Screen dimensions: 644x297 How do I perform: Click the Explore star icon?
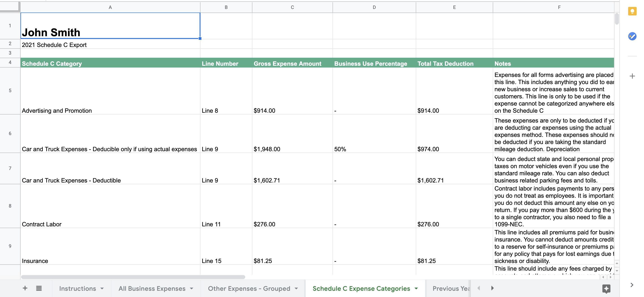tap(606, 289)
